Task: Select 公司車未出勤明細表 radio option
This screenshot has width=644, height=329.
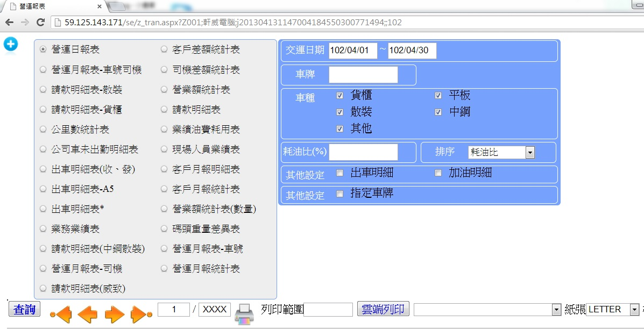Action: pos(43,149)
